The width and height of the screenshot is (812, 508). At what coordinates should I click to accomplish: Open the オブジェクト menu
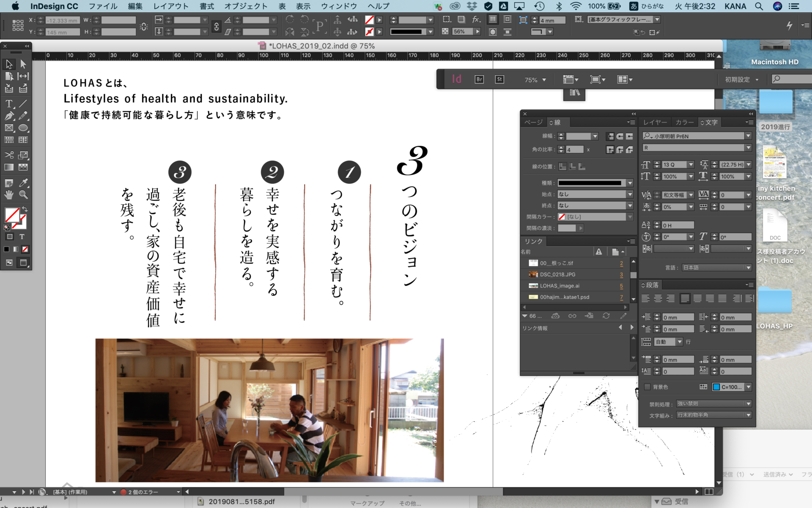click(246, 6)
